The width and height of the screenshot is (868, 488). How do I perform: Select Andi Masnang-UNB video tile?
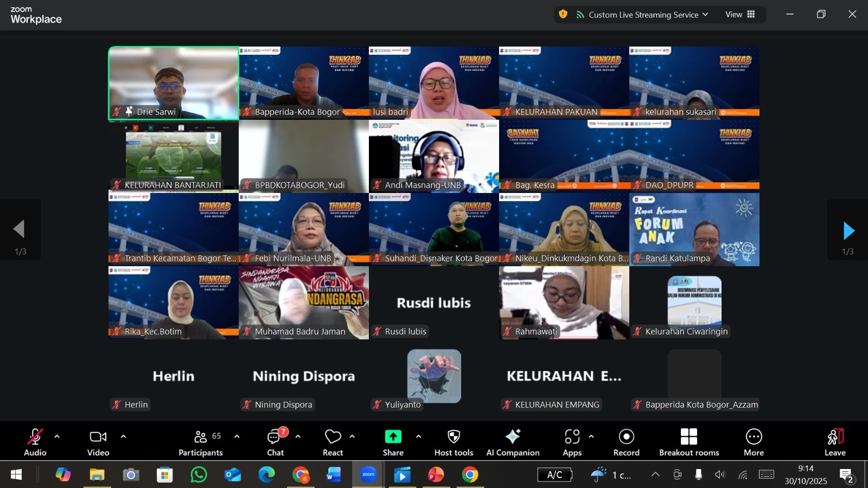coord(433,156)
